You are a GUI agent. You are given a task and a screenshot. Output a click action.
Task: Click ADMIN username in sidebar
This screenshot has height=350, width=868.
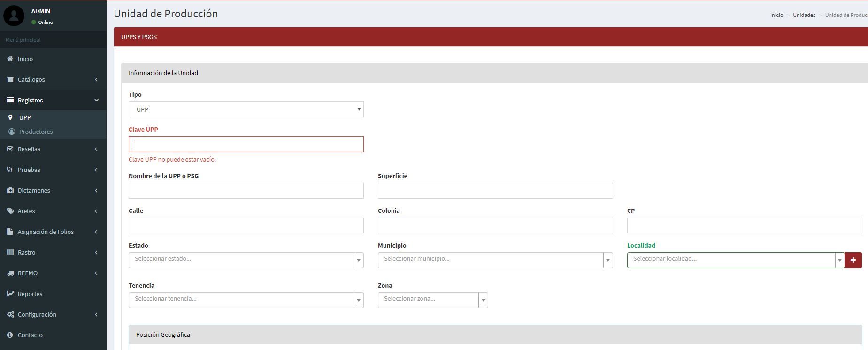[x=41, y=11]
